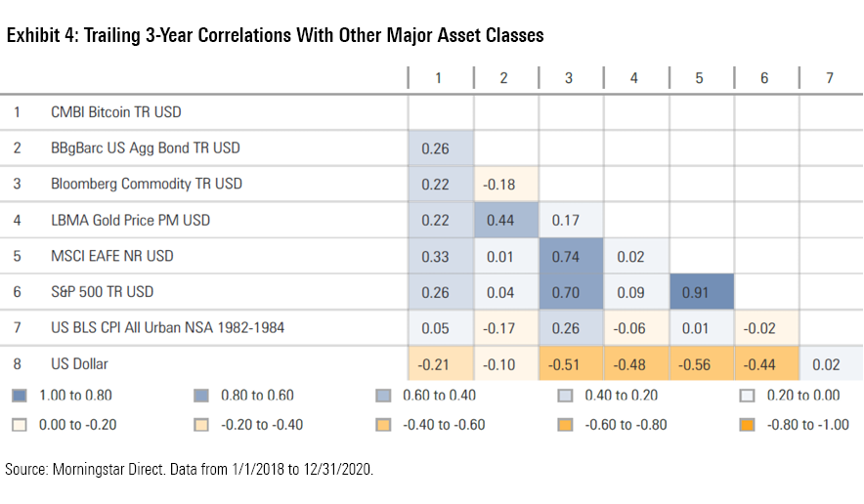
Task: Click the -0.56 cell in the US Dollar row
Action: click(x=700, y=364)
